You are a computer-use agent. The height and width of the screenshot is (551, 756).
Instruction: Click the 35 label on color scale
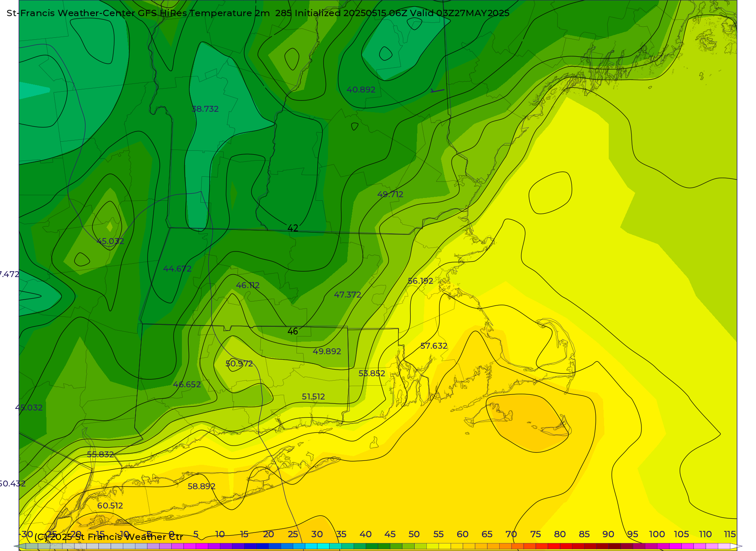[x=341, y=534]
